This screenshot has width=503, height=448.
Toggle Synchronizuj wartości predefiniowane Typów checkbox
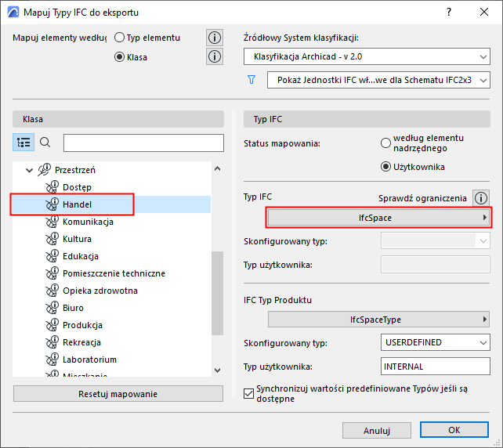coord(248,393)
